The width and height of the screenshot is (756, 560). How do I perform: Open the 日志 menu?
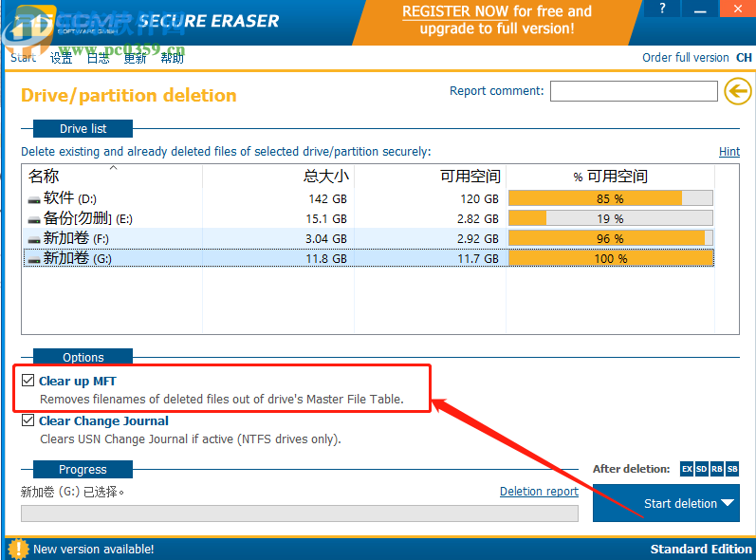(x=98, y=58)
